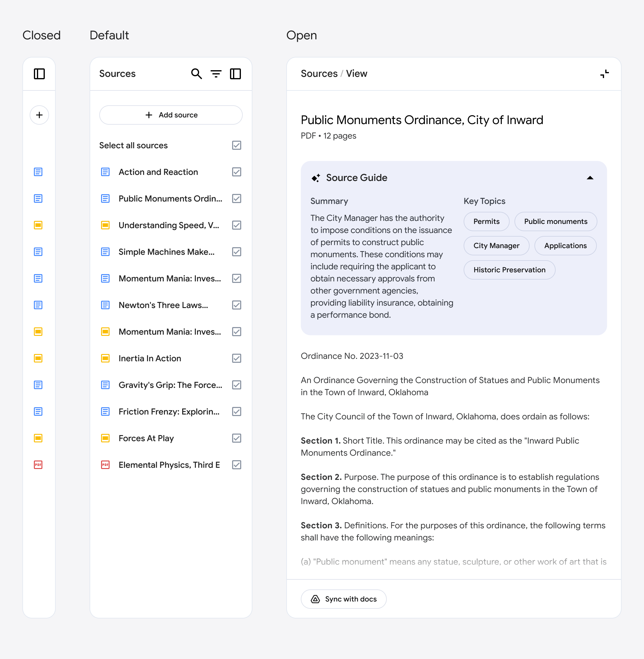644x659 pixels.
Task: Toggle the Inertia In Action checkbox
Action: (236, 358)
